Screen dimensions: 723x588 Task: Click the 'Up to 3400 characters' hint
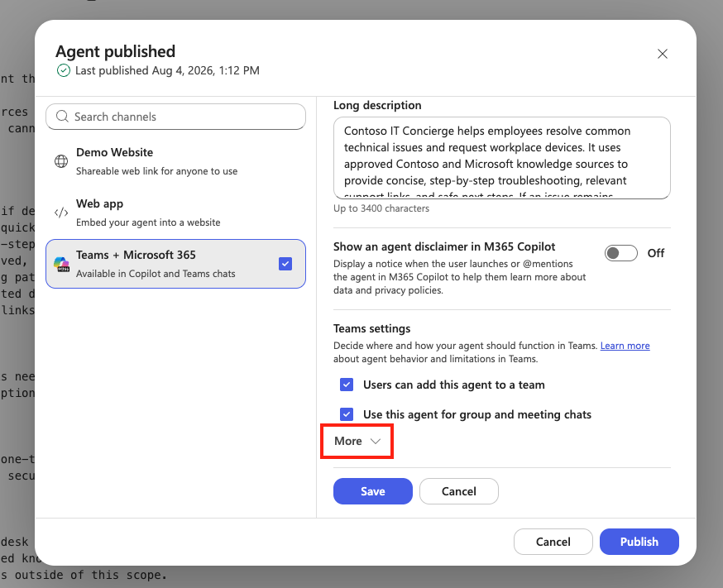pos(381,208)
